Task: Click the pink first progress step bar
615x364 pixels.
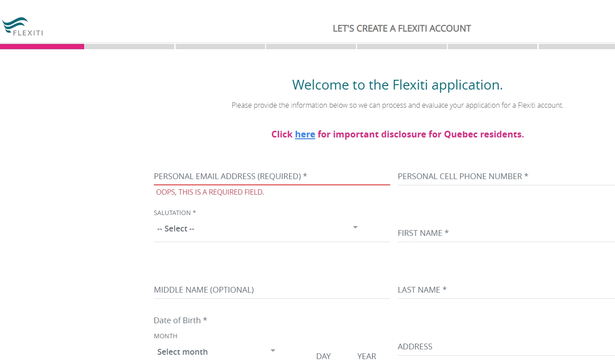Action: click(x=42, y=47)
